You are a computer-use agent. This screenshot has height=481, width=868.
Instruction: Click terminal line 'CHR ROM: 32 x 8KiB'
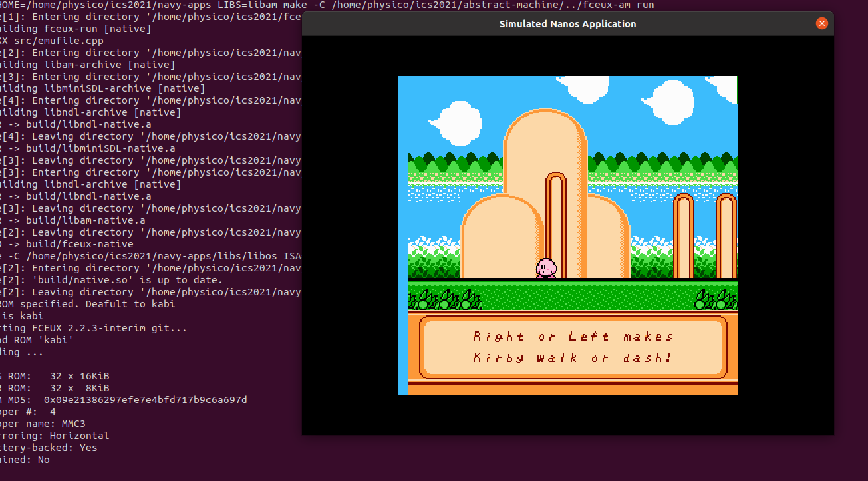[55, 388]
